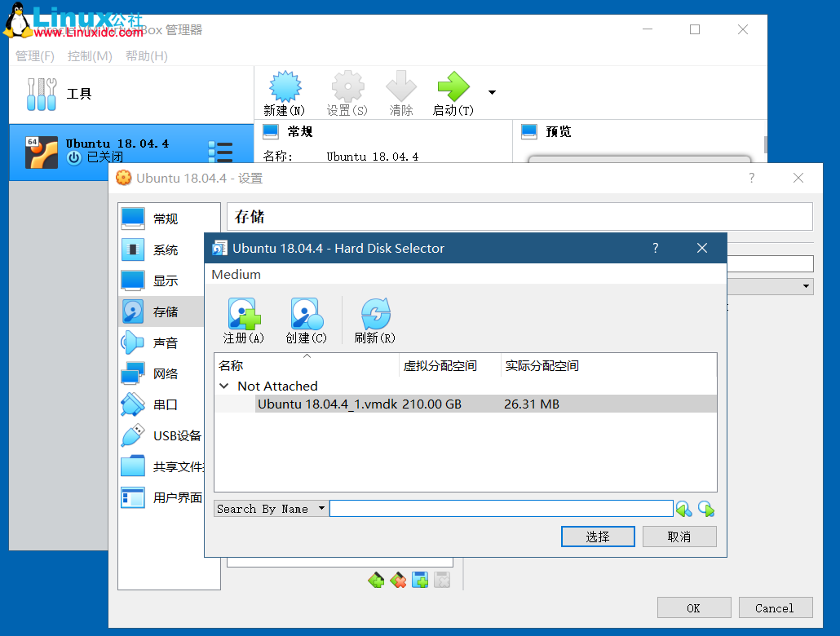The height and width of the screenshot is (636, 840).
Task: Open 管理(F) menu
Action: tap(35, 56)
